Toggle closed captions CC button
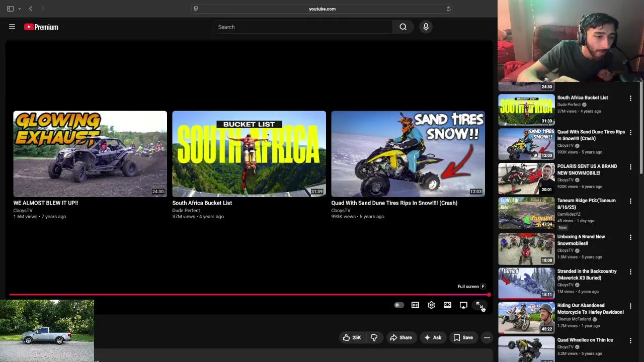 coord(415,305)
